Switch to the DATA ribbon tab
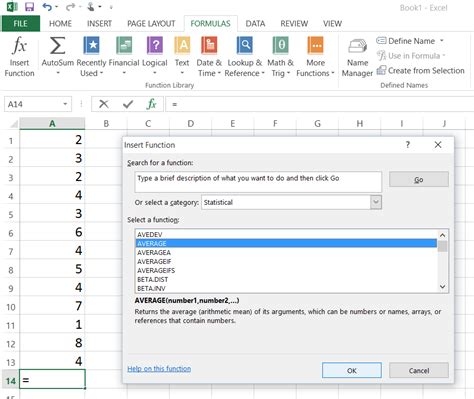 click(x=255, y=24)
